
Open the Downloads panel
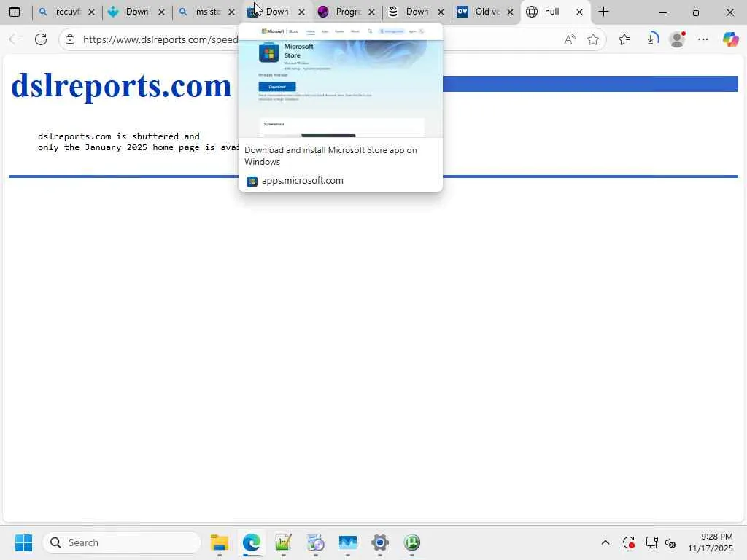[652, 39]
